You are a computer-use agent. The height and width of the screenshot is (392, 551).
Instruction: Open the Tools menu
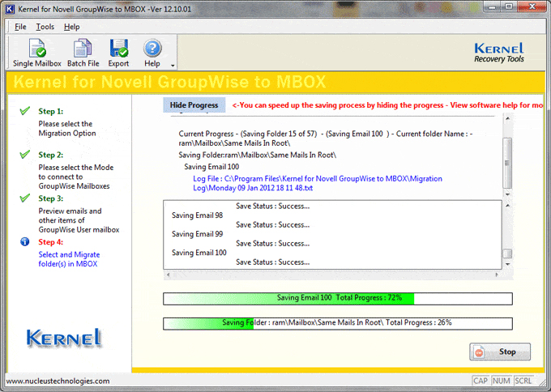pos(45,27)
